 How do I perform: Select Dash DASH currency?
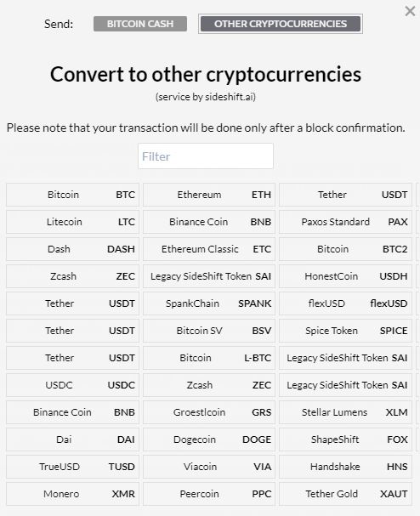coord(72,249)
